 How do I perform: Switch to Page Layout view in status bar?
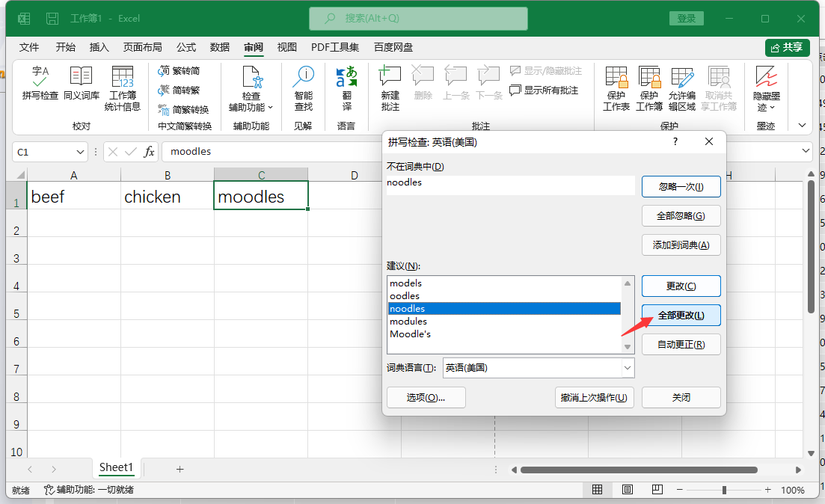[x=628, y=490]
